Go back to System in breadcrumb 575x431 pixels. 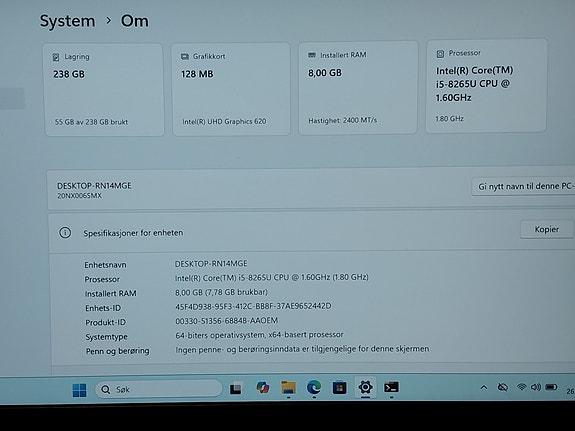tap(67, 21)
